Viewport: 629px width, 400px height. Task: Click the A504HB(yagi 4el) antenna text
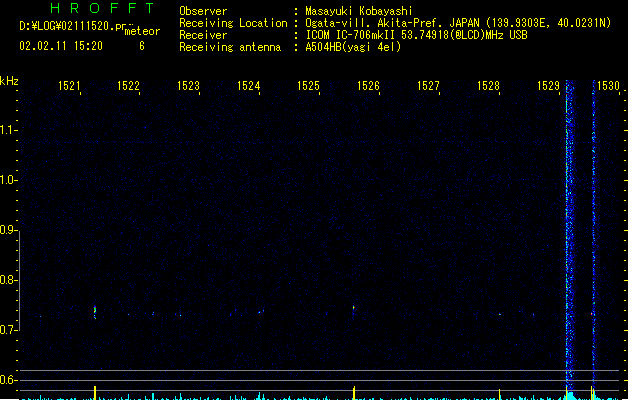[353, 47]
